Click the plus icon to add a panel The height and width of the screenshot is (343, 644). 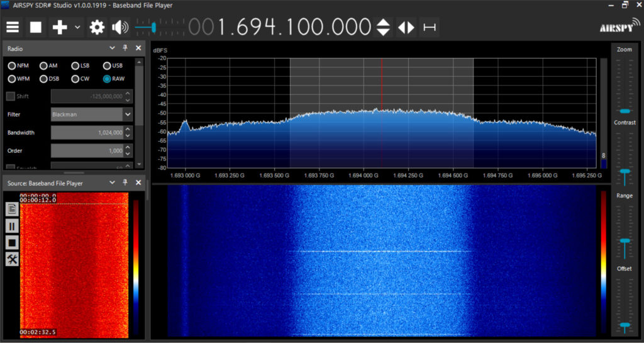(60, 27)
